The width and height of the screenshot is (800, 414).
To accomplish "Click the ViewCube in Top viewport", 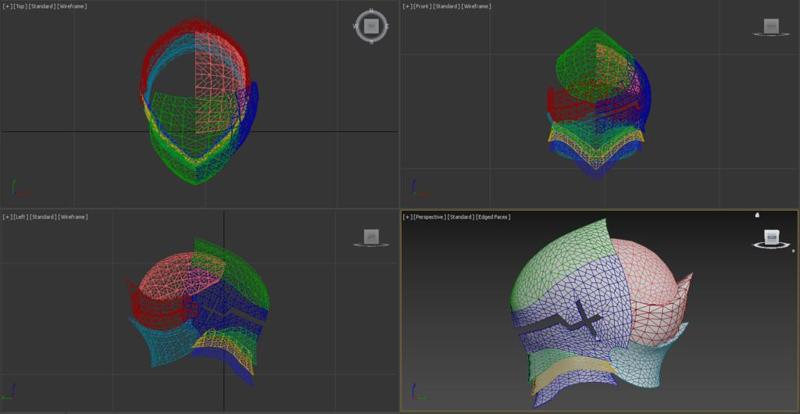I will tap(371, 25).
